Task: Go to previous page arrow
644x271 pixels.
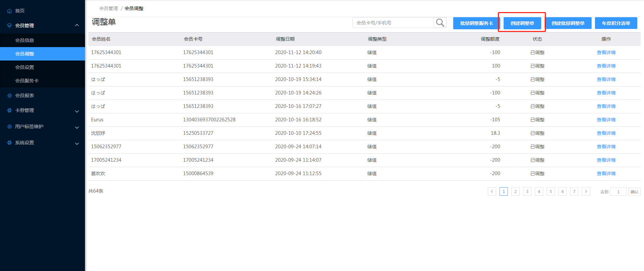Action: coord(492,191)
